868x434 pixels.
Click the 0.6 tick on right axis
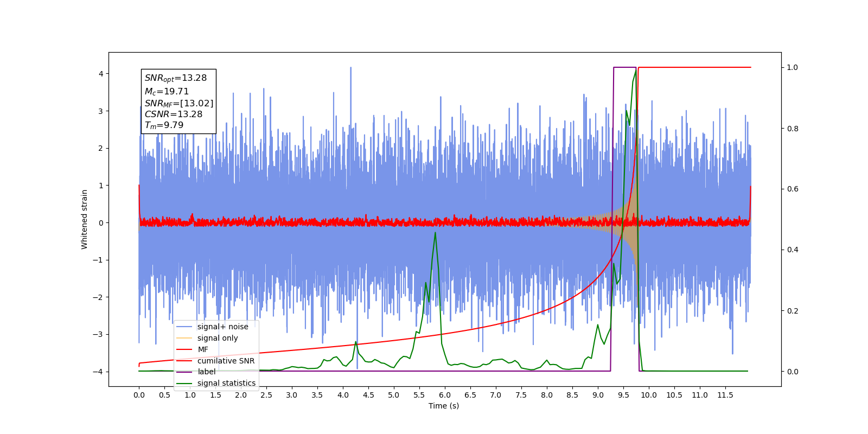tap(793, 189)
